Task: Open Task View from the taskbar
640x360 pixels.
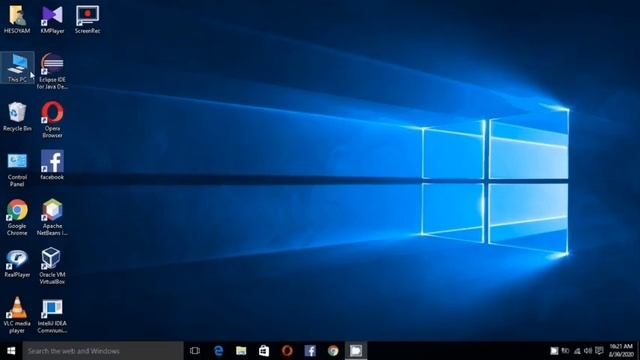Action: 195,351
